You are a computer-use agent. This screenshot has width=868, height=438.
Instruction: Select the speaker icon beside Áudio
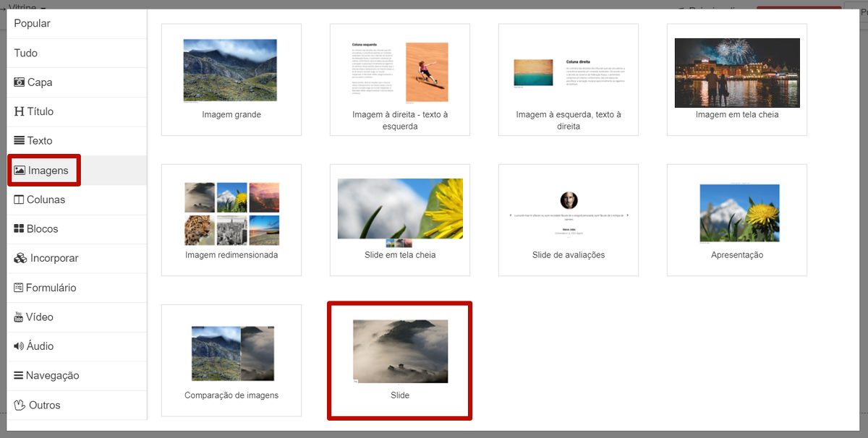[x=19, y=346]
